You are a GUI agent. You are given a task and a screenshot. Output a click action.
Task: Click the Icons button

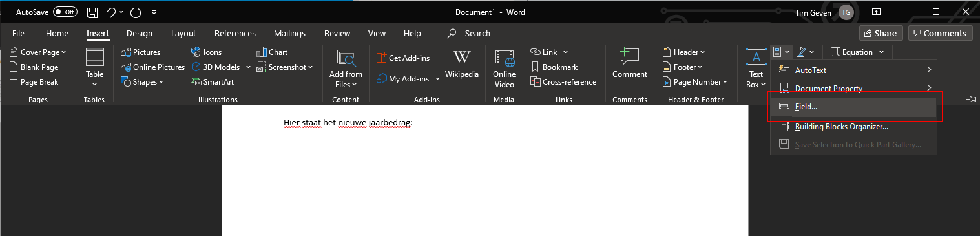(x=207, y=52)
